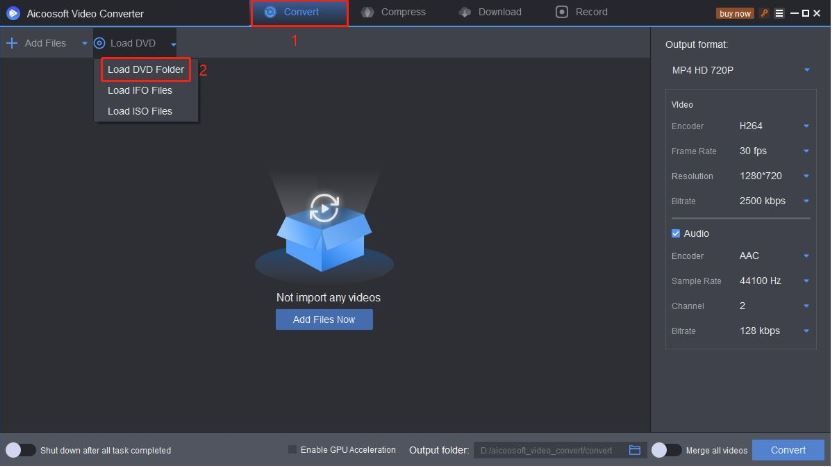
Task: Open the hamburger menu icon
Action: point(779,13)
